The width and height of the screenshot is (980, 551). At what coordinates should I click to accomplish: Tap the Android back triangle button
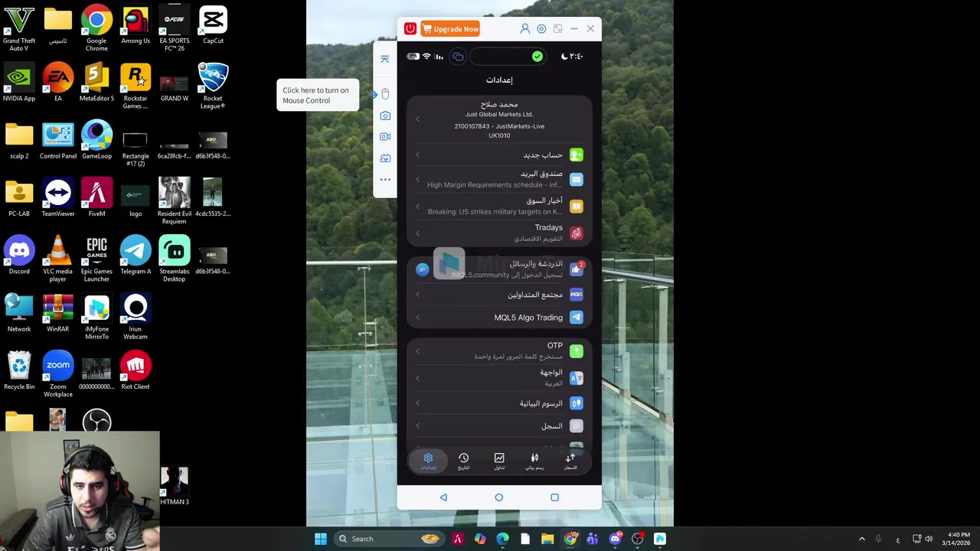(443, 497)
